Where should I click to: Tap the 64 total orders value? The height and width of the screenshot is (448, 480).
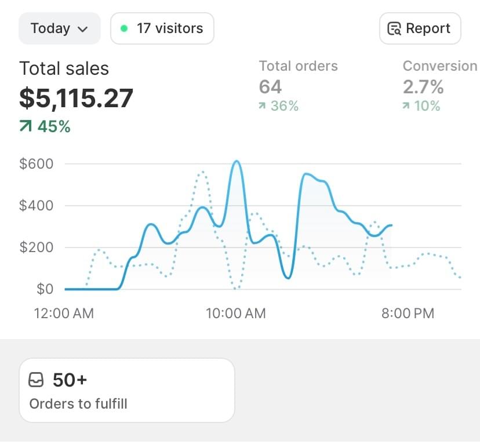(x=270, y=87)
